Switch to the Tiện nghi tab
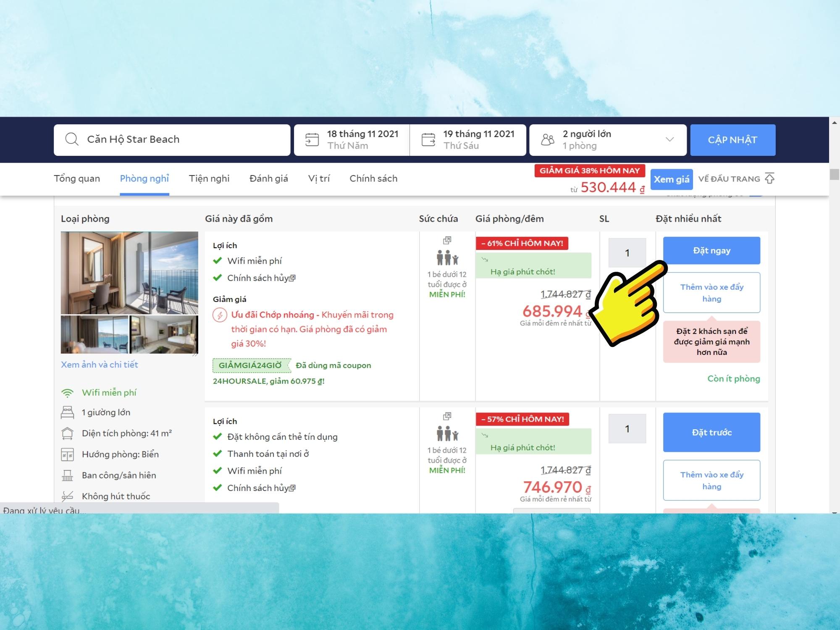Viewport: 840px width, 630px height. [209, 178]
